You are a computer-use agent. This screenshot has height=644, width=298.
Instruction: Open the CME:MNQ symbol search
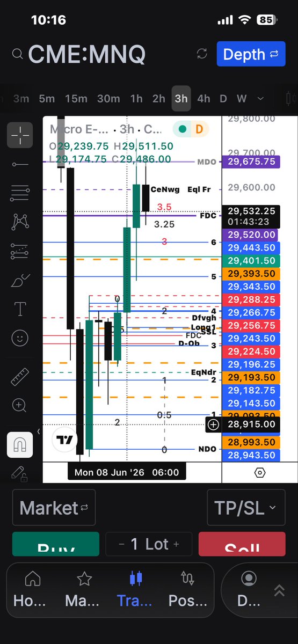[86, 54]
